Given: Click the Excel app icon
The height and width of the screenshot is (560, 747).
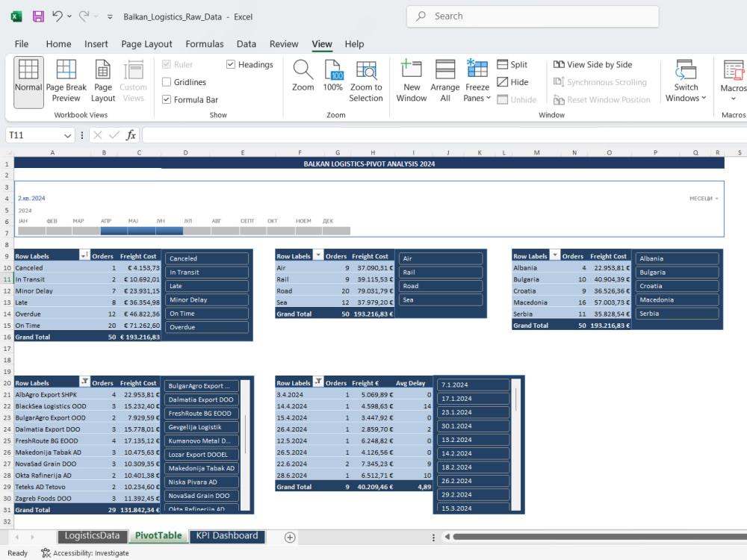Looking at the screenshot, I should click(16, 16).
